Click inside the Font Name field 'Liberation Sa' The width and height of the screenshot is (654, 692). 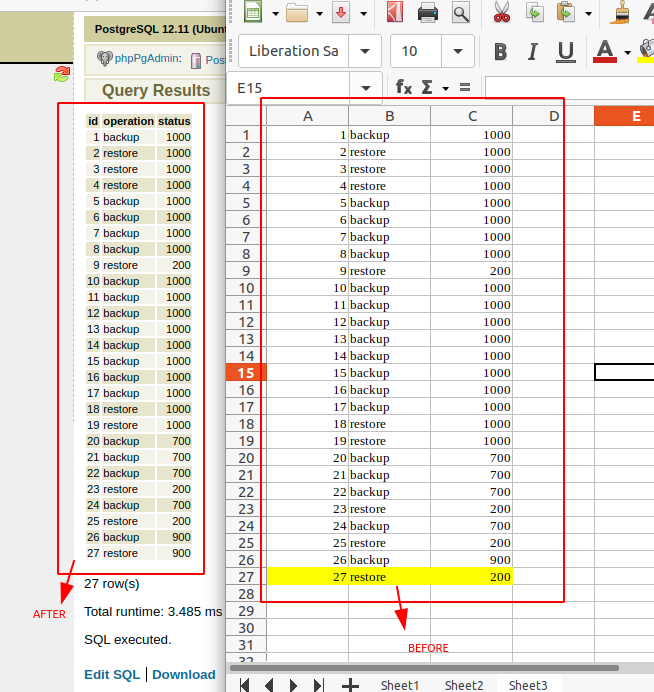coord(294,51)
